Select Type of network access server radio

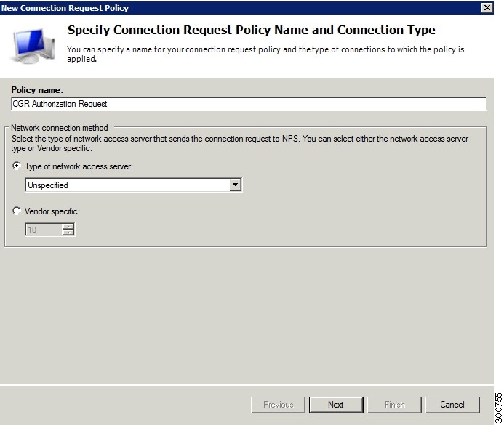click(x=17, y=166)
